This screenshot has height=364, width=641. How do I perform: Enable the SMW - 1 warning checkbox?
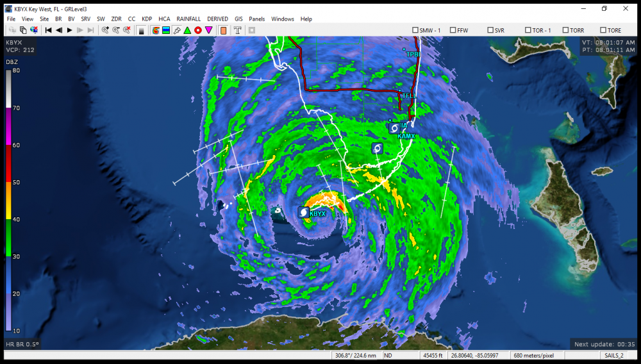click(415, 30)
